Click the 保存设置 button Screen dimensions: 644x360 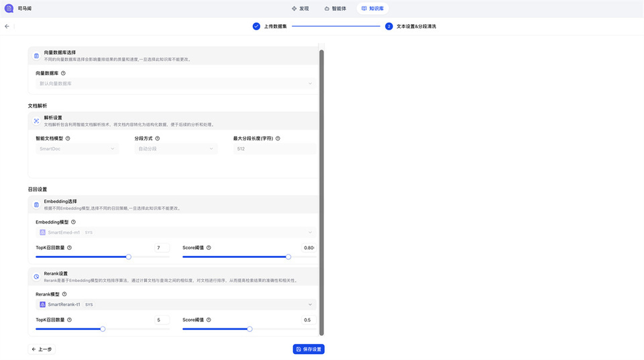coord(309,349)
